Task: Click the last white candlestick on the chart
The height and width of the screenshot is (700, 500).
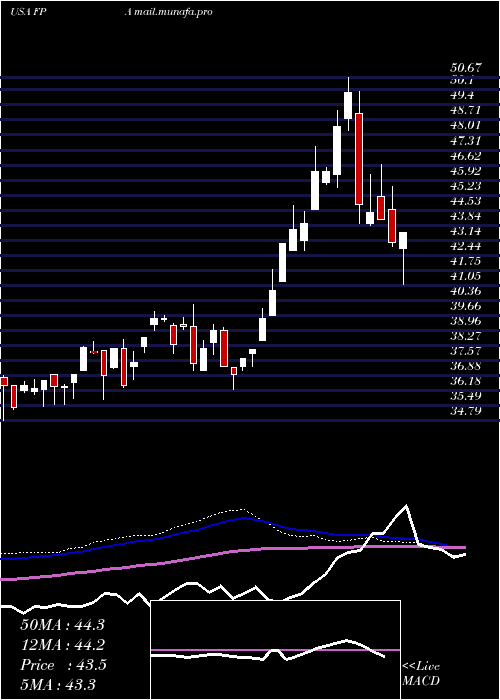Action: click(403, 241)
